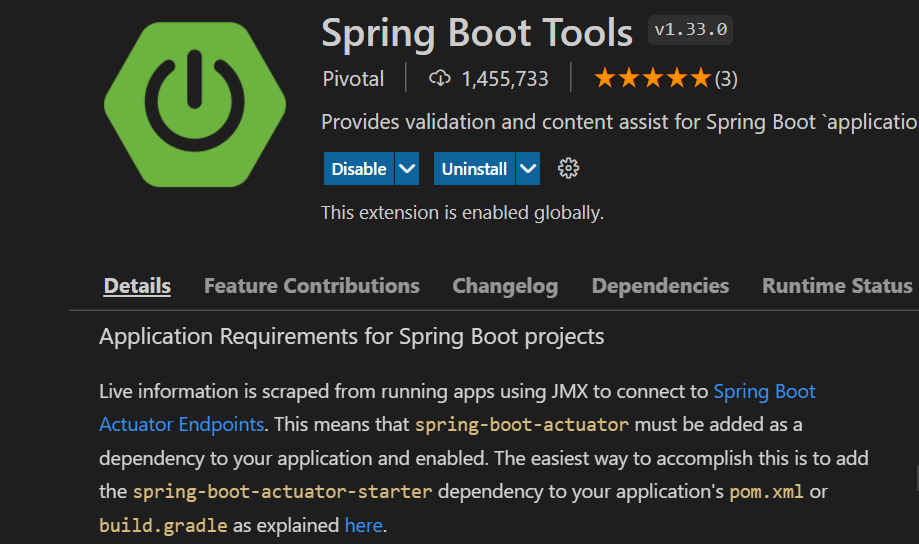919x544 pixels.
Task: Open the Disable dropdown arrow
Action: click(407, 169)
